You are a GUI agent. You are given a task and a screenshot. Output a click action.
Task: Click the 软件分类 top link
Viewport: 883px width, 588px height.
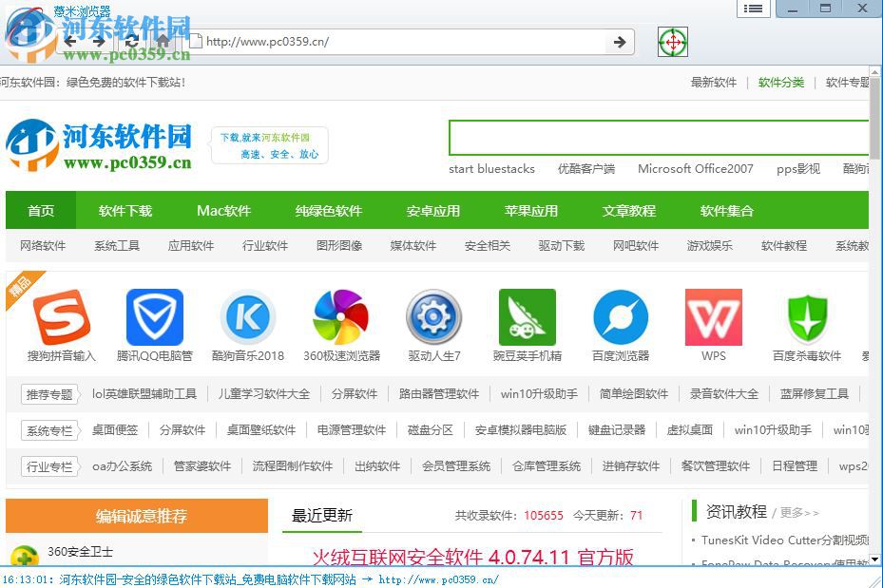tap(781, 82)
